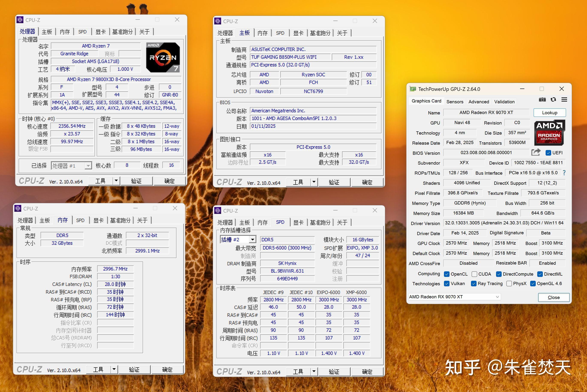Image resolution: width=587 pixels, height=392 pixels.
Task: Toggle the Ray Tracing checkbox
Action: tap(474, 284)
